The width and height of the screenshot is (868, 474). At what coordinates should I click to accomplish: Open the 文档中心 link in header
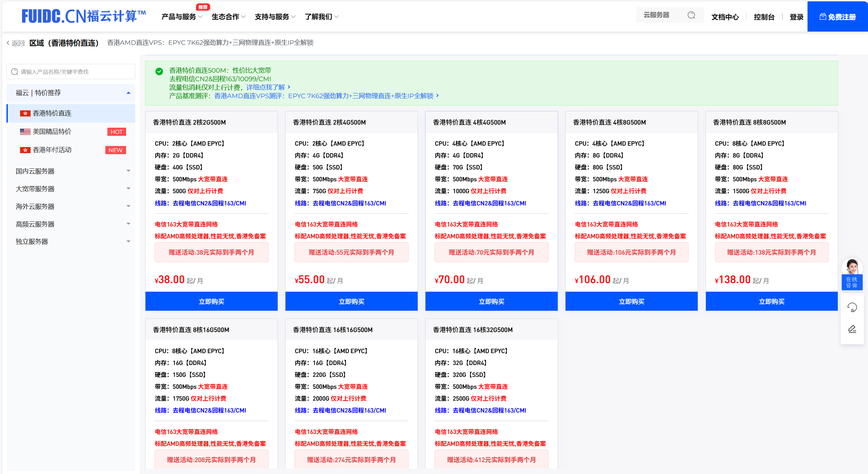pos(725,17)
